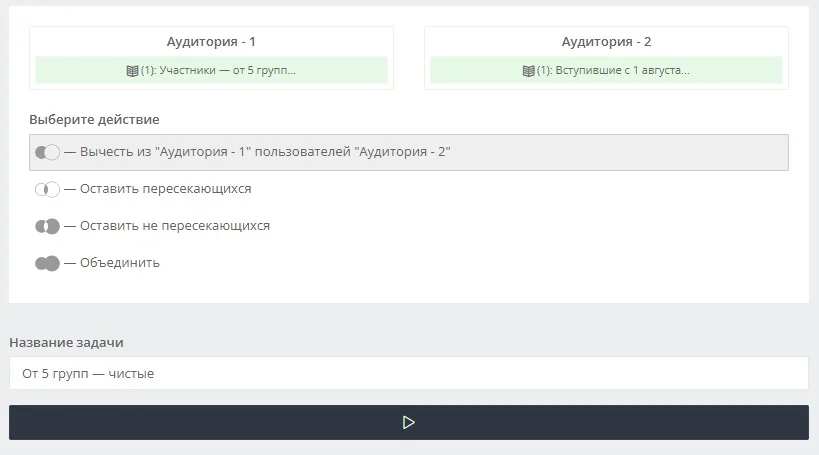The width and height of the screenshot is (819, 455).
Task: Select the subtract Venn diagram icon
Action: [47, 152]
